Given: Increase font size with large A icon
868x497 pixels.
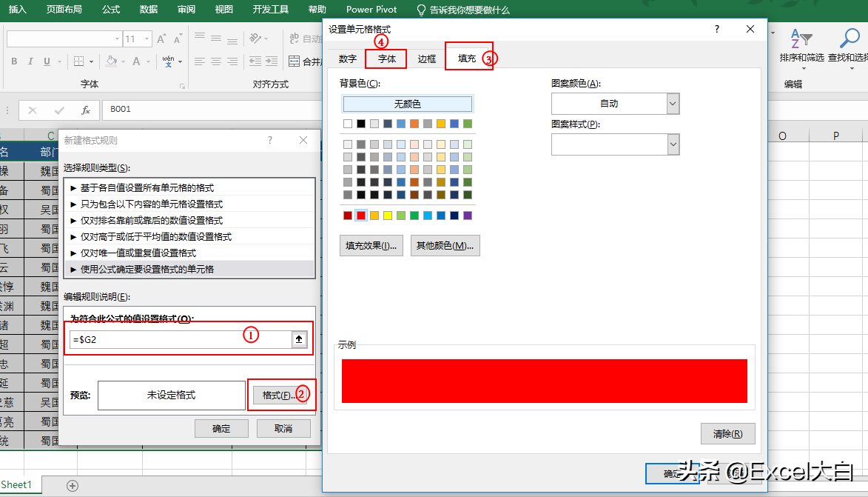Looking at the screenshot, I should (x=161, y=39).
